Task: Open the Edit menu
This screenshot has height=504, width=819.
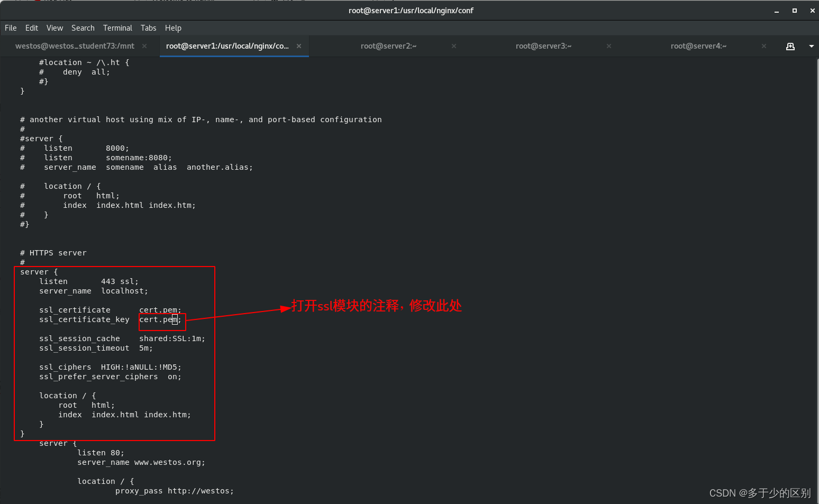Action: coord(32,28)
